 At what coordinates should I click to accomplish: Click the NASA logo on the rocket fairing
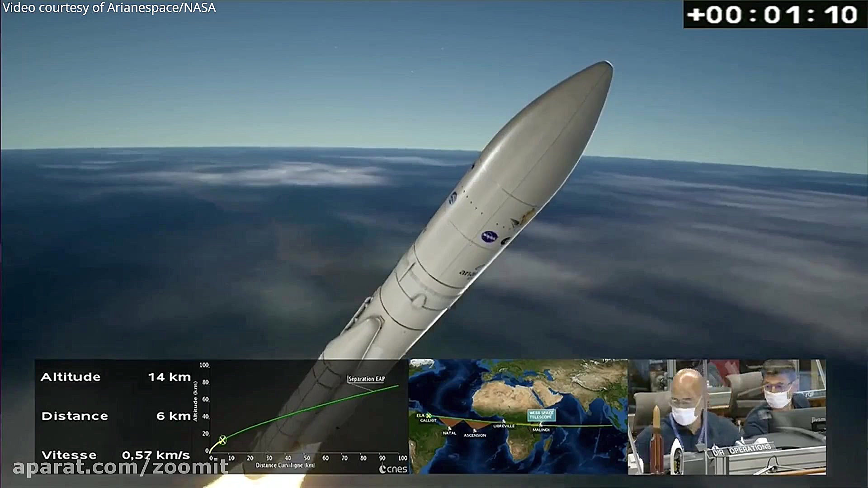coord(489,236)
